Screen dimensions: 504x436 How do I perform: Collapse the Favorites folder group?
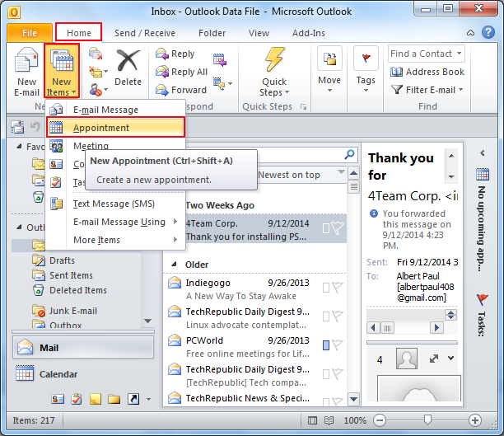pyautogui.click(x=19, y=147)
